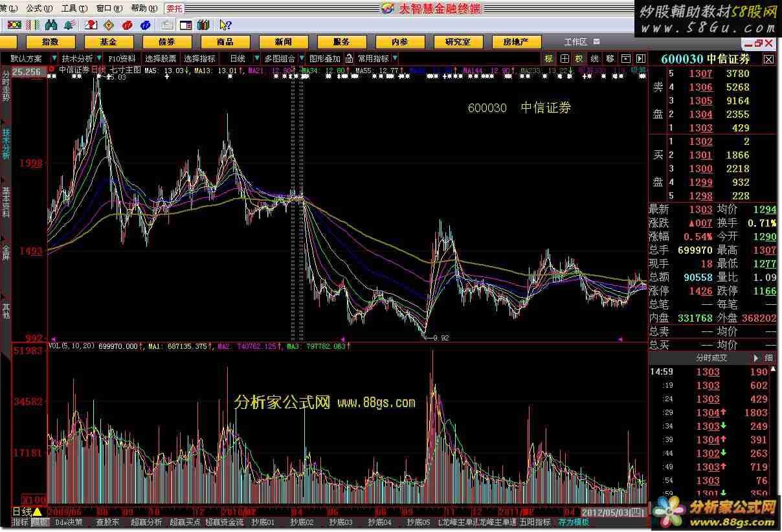Select the 查股东 indicator tab

point(107,522)
